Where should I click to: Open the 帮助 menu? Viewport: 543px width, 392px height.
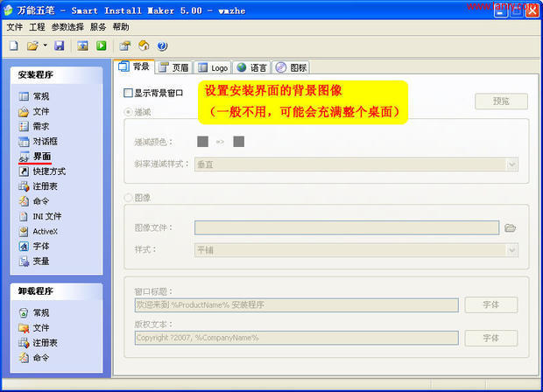click(x=121, y=27)
